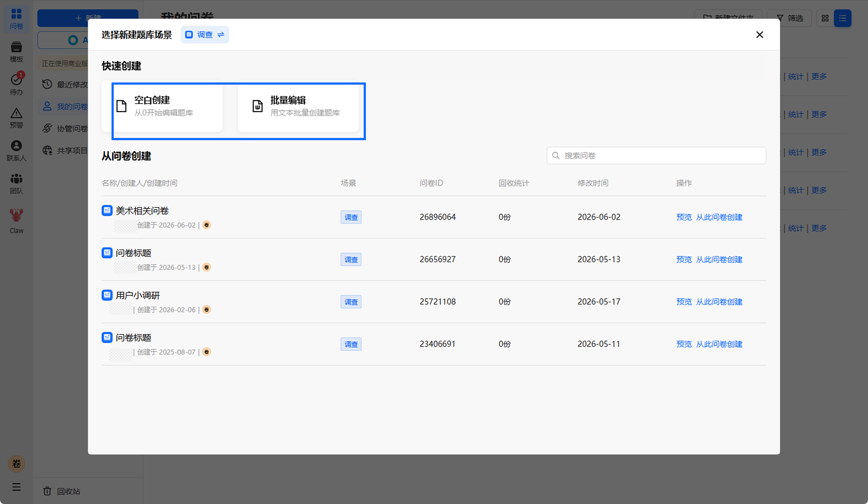Viewport: 868px width, 504px height.
Task: Click the search magnifier icon in 搜索问卷
Action: tap(556, 156)
